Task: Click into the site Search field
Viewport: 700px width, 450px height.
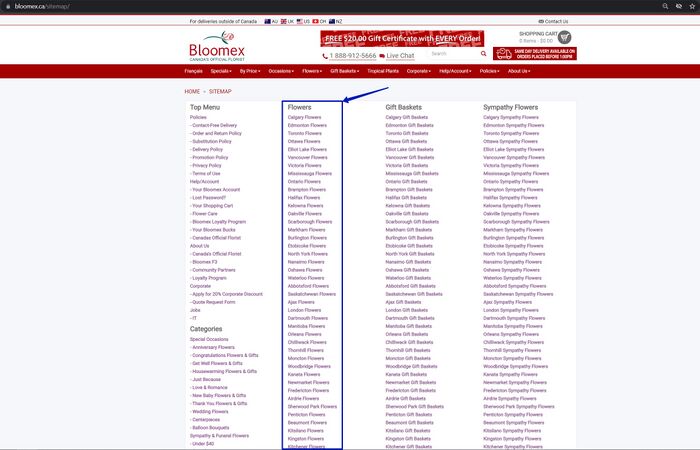Action: 454,54
